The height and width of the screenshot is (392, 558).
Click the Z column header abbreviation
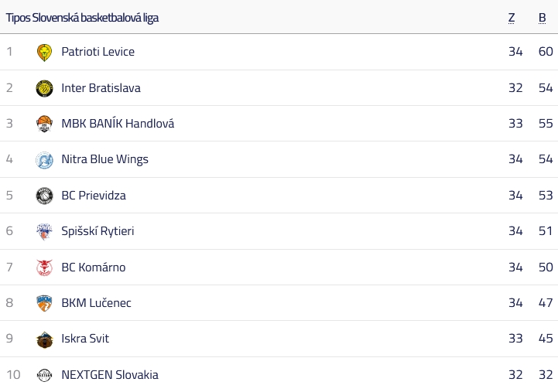click(512, 18)
